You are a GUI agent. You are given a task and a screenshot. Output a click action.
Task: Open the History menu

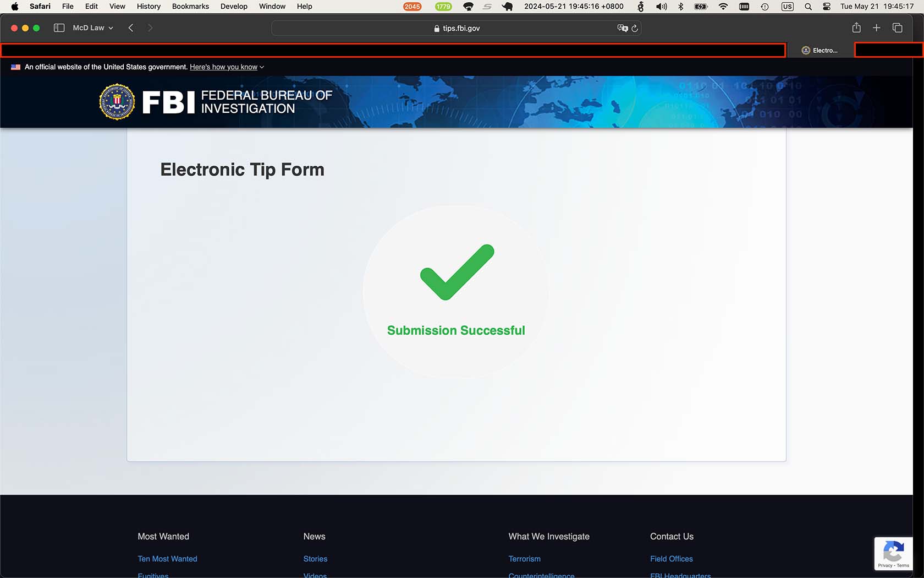click(x=148, y=7)
